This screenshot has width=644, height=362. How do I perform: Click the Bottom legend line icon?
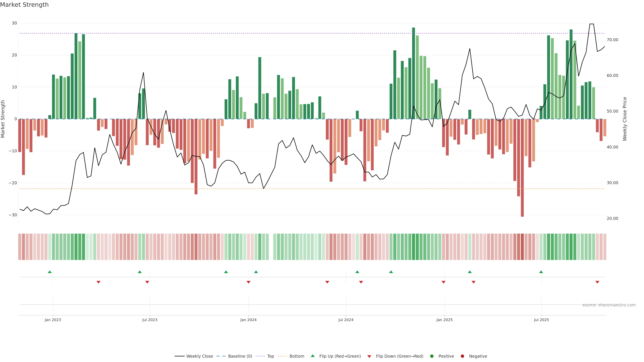282,356
